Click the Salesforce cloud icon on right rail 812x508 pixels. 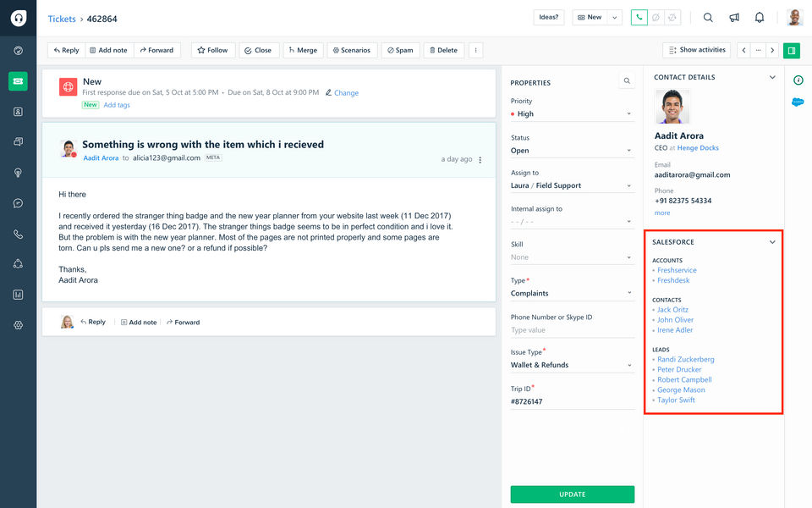tap(798, 102)
